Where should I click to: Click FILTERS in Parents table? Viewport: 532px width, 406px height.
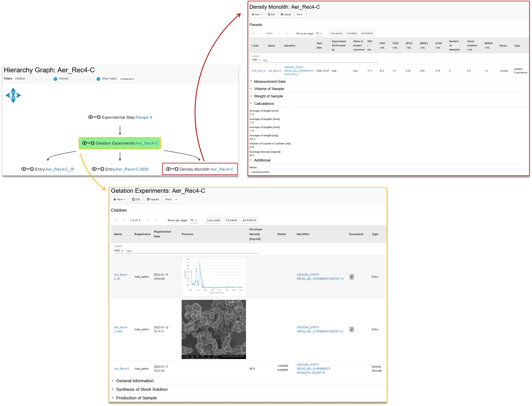click(x=352, y=33)
